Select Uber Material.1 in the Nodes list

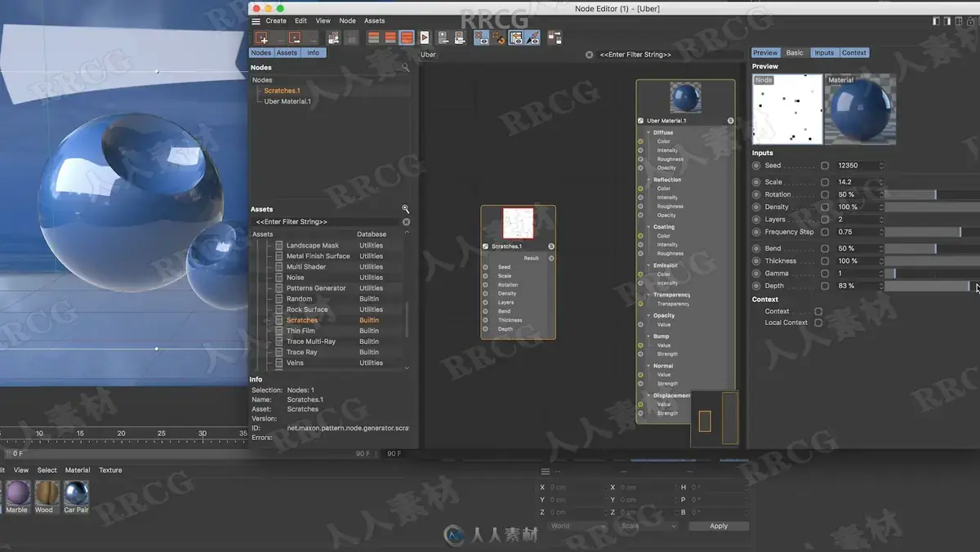coord(287,101)
